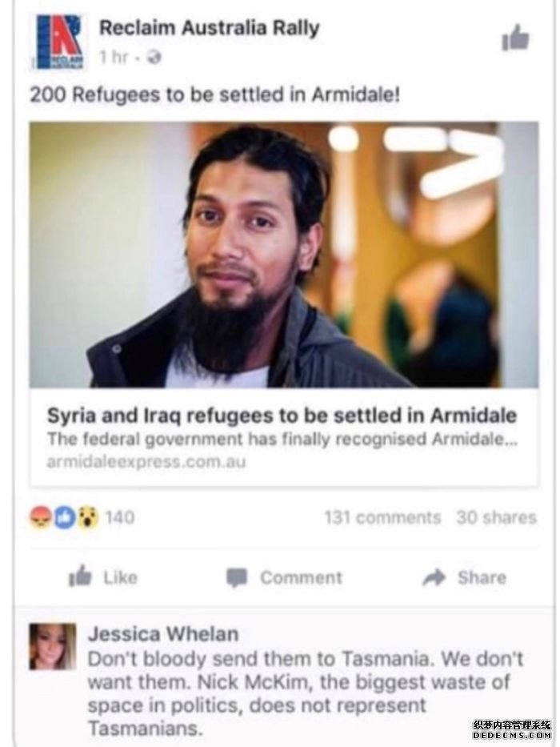Screen dimensions: 560x747
Task: View the 140 reactions count
Action: tap(119, 517)
